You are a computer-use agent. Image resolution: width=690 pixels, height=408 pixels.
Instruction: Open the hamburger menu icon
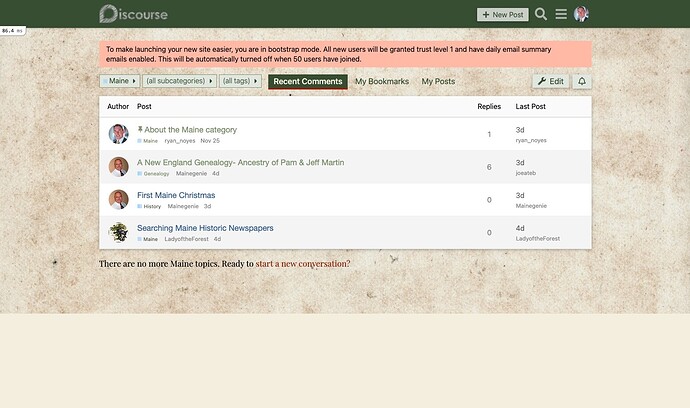click(x=561, y=14)
